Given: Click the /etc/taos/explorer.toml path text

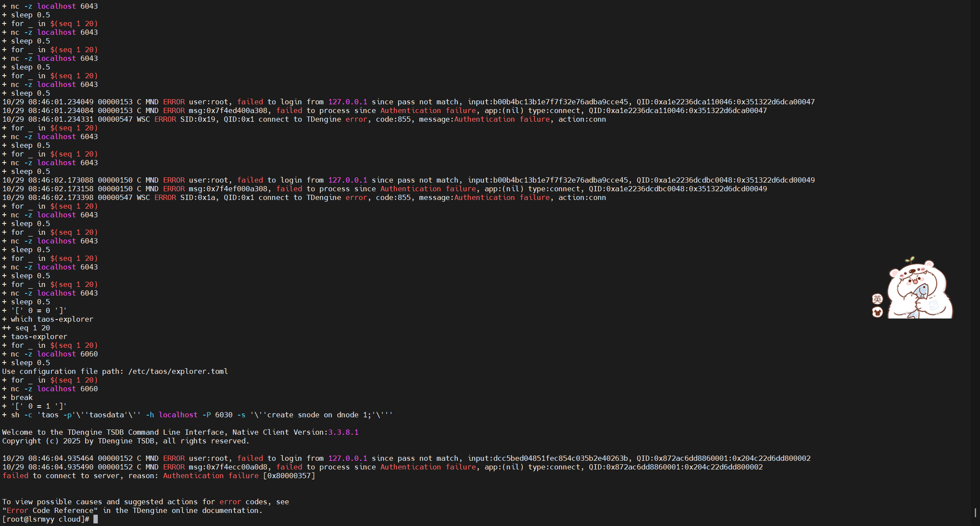Looking at the screenshot, I should (178, 371).
